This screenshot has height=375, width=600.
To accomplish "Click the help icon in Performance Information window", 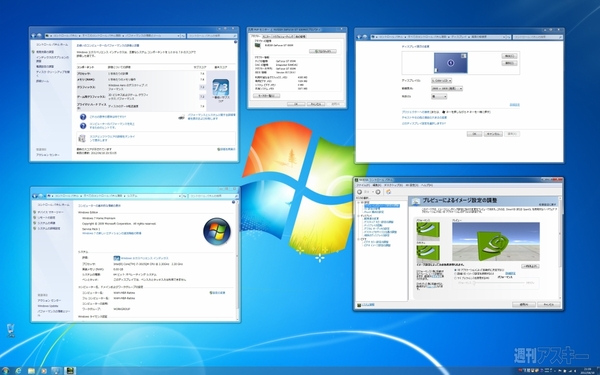I will (x=235, y=42).
